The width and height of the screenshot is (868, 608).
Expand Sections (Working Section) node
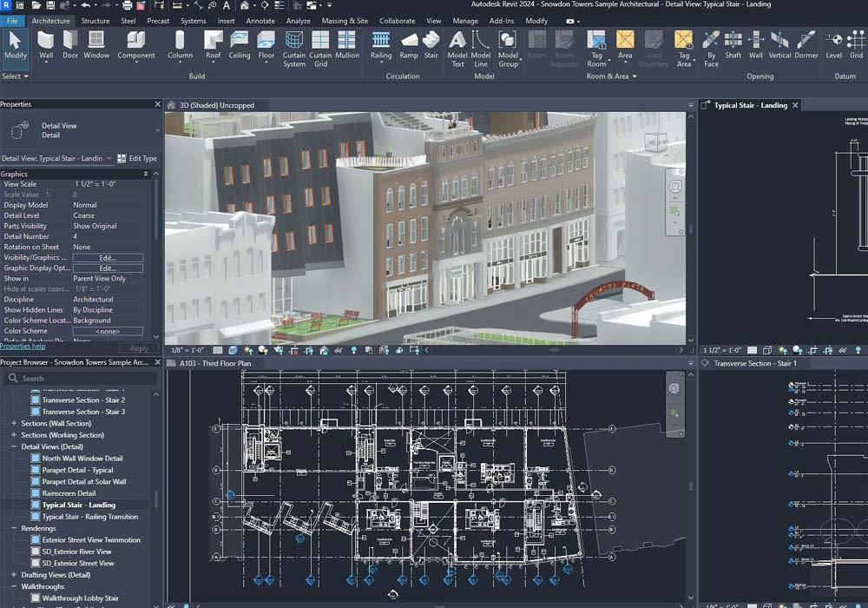[14, 434]
